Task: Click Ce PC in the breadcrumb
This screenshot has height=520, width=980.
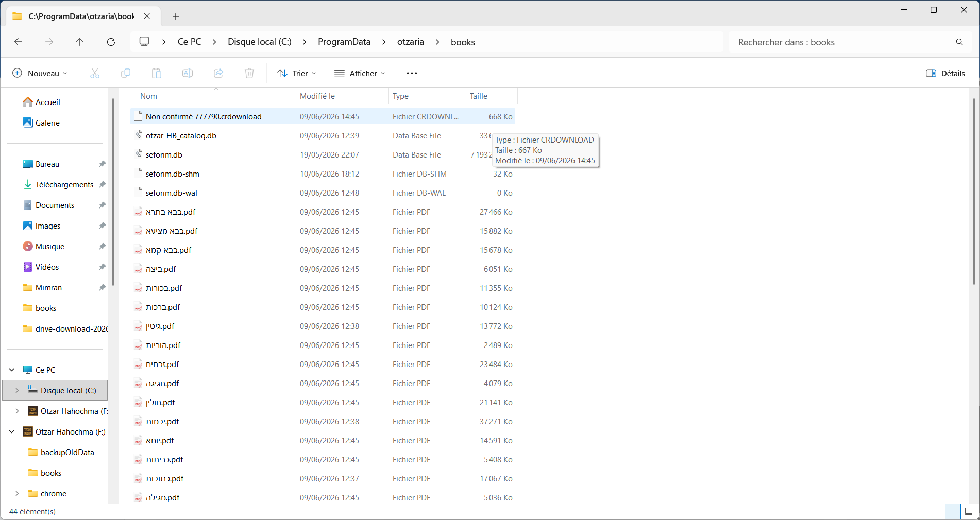Action: pyautogui.click(x=190, y=42)
